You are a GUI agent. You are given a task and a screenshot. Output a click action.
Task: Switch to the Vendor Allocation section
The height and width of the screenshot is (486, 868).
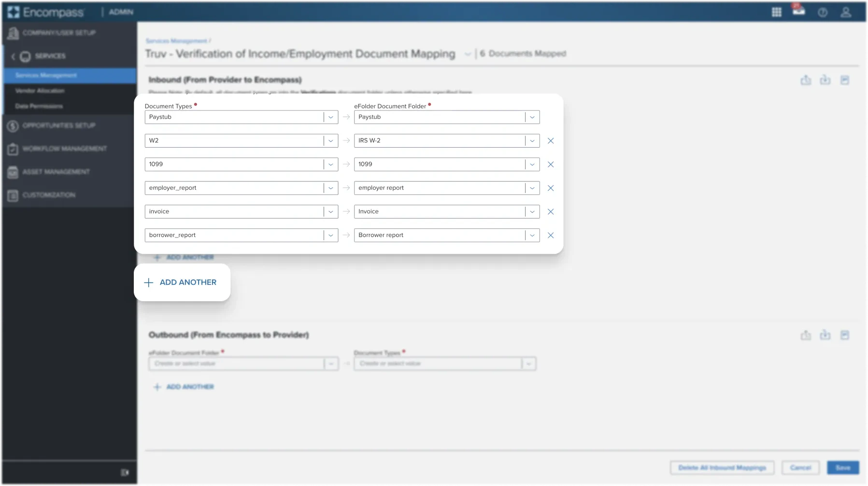[x=41, y=90]
